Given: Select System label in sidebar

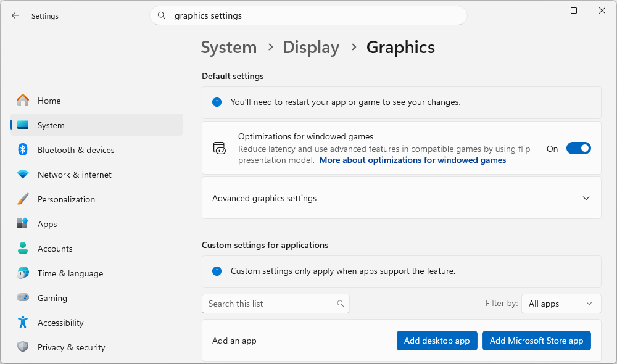Looking at the screenshot, I should (51, 125).
